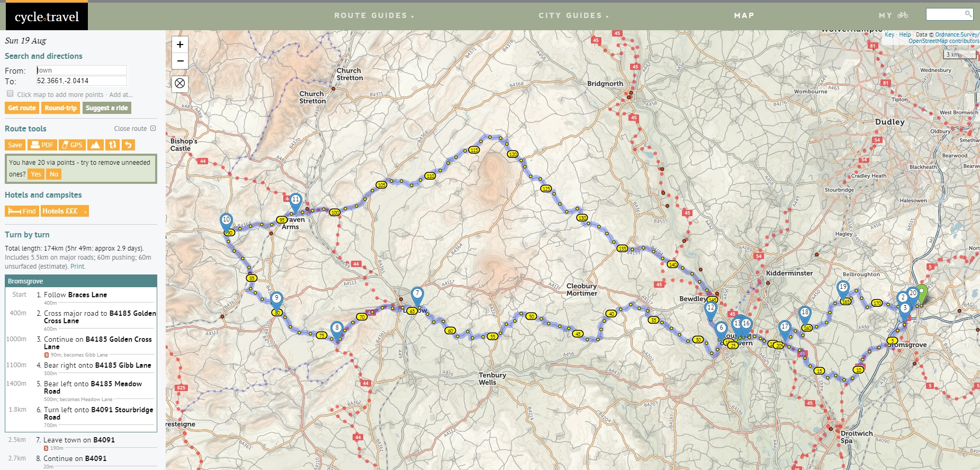Click the Round-trip button

[x=60, y=108]
